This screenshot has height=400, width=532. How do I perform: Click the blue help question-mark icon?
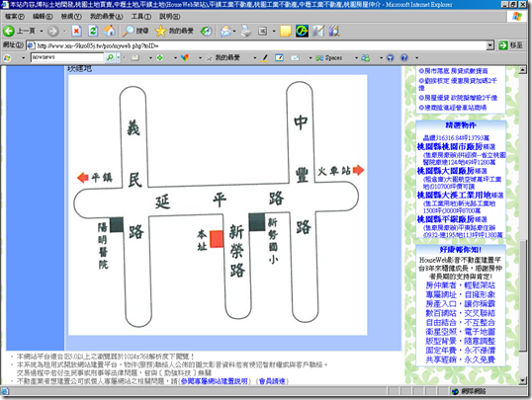pos(404,57)
